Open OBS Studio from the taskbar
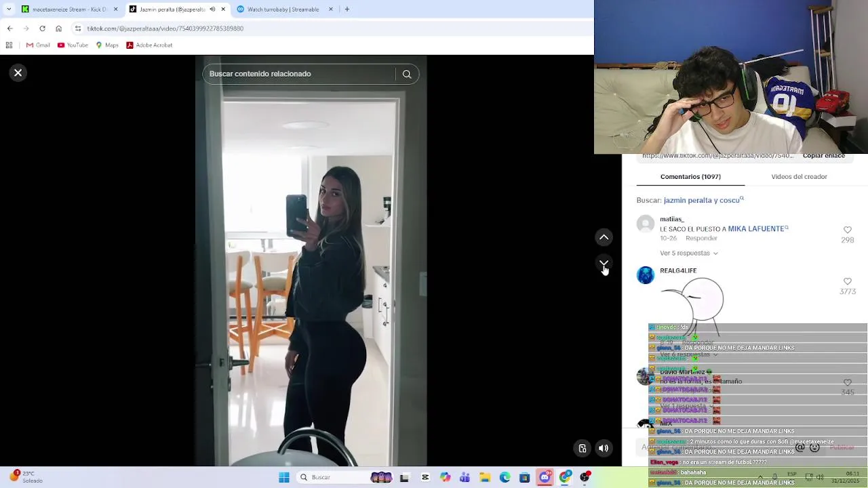 point(585,477)
